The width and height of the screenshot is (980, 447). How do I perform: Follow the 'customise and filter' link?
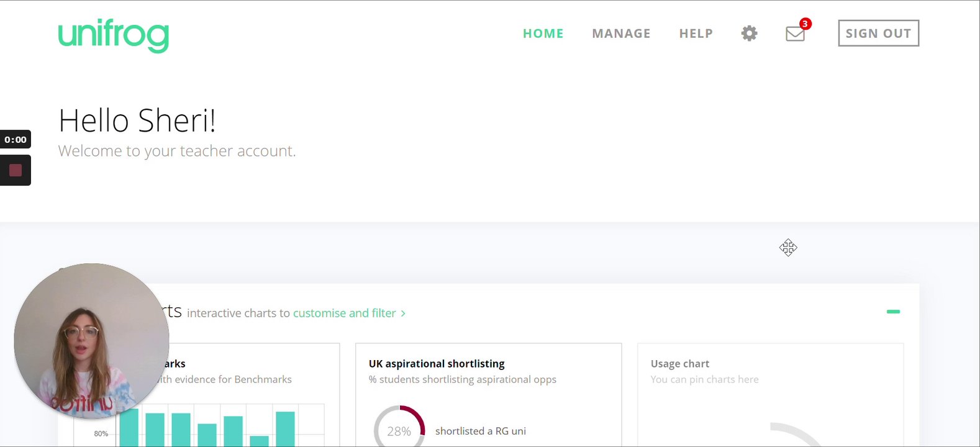344,314
